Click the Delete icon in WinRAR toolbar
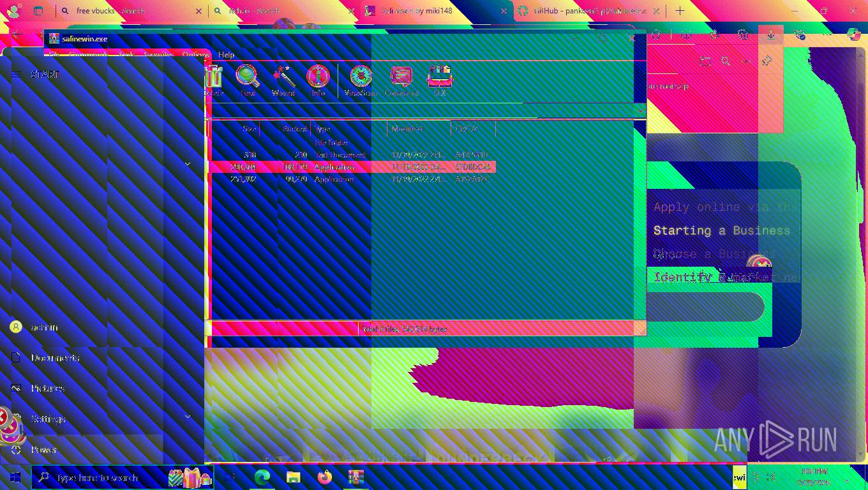The height and width of the screenshot is (490, 868). (214, 81)
